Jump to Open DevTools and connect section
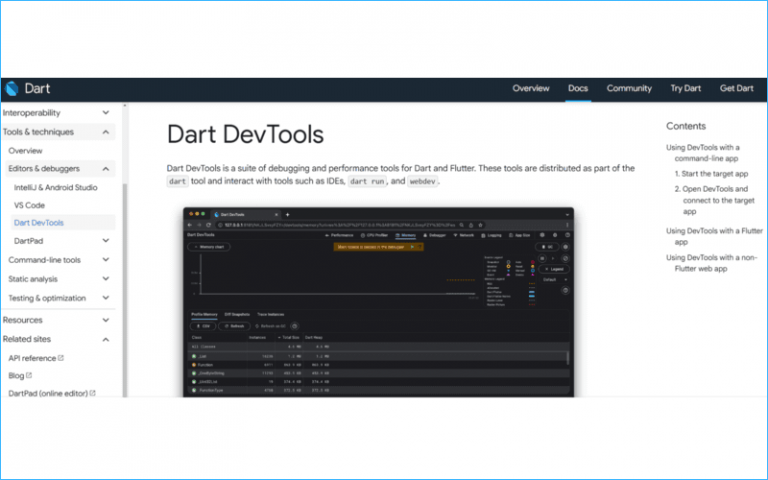Viewport: 768px width, 480px height. 715,200
